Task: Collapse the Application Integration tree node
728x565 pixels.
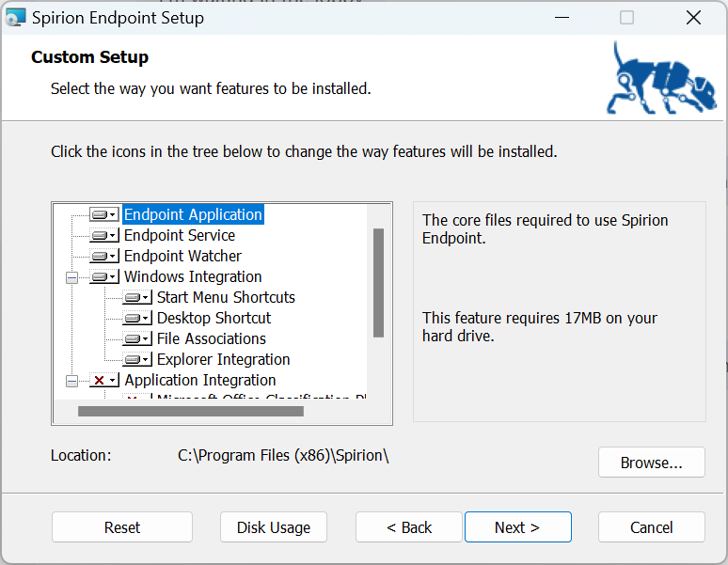Action: click(x=71, y=381)
